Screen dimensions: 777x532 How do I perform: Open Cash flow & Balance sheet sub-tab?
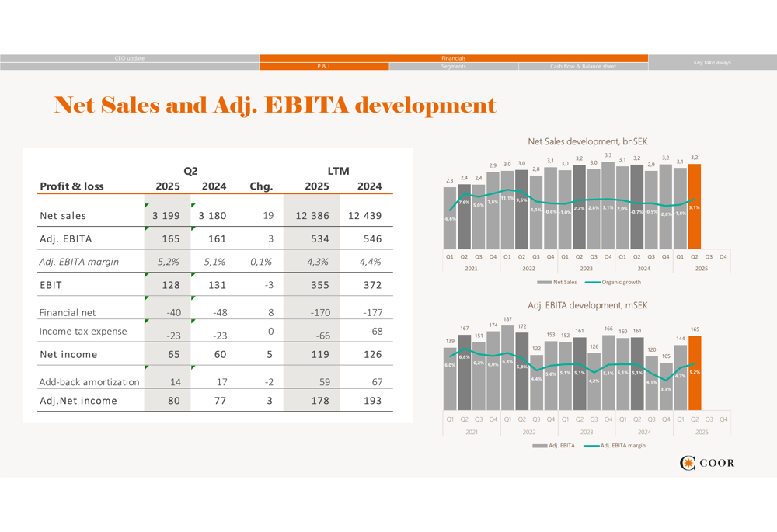(x=583, y=67)
